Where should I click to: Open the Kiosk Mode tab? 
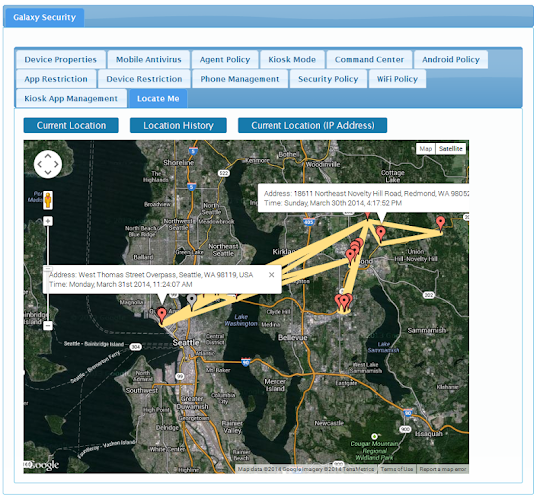292,60
